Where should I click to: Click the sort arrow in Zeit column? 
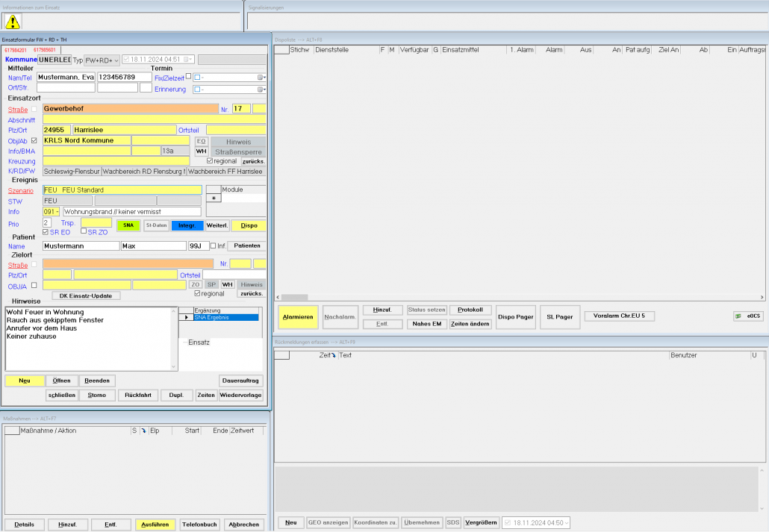coord(334,356)
